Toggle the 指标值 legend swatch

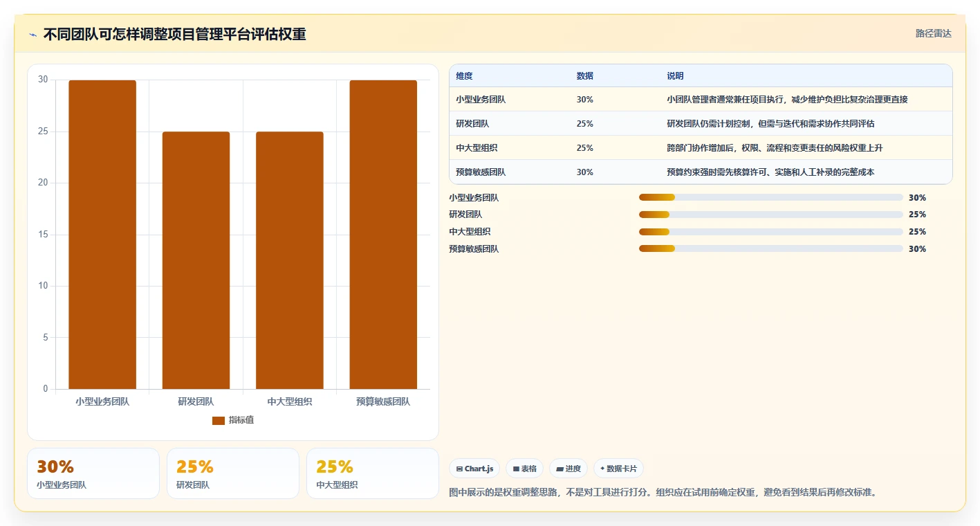pos(219,420)
